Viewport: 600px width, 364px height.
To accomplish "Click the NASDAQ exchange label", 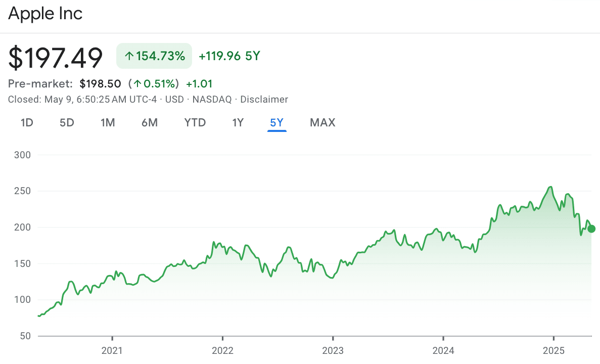I will (212, 99).
